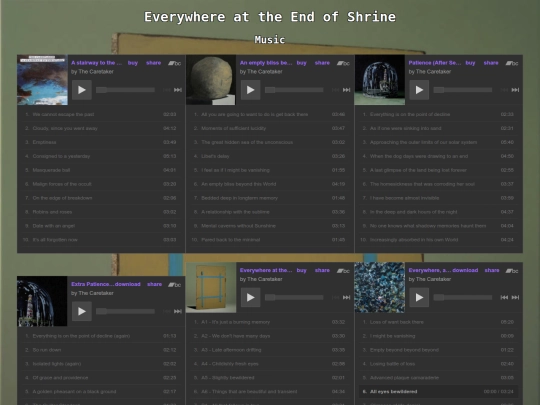Open Bandcamp logo in Everywhere at the... player

tap(343, 271)
